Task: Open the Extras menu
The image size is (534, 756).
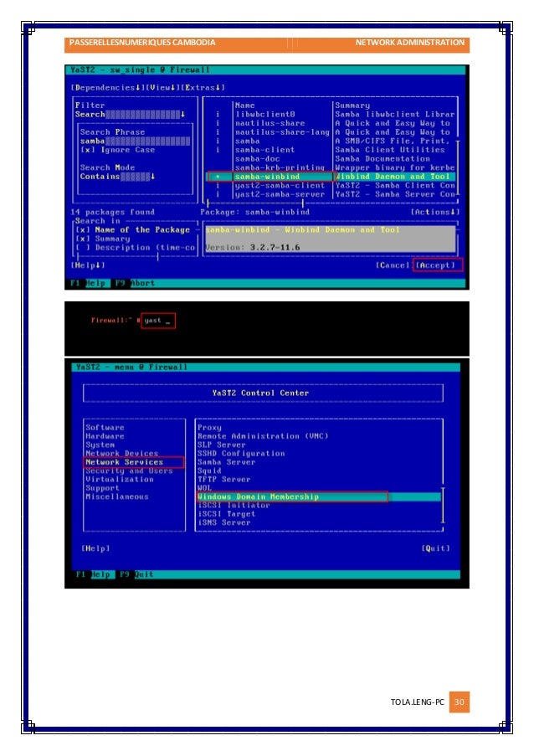Action: coord(203,87)
